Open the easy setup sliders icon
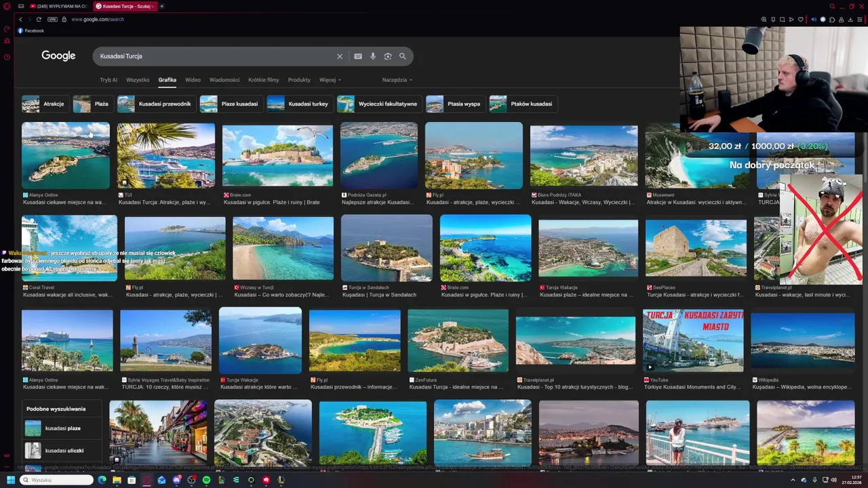 [861, 19]
